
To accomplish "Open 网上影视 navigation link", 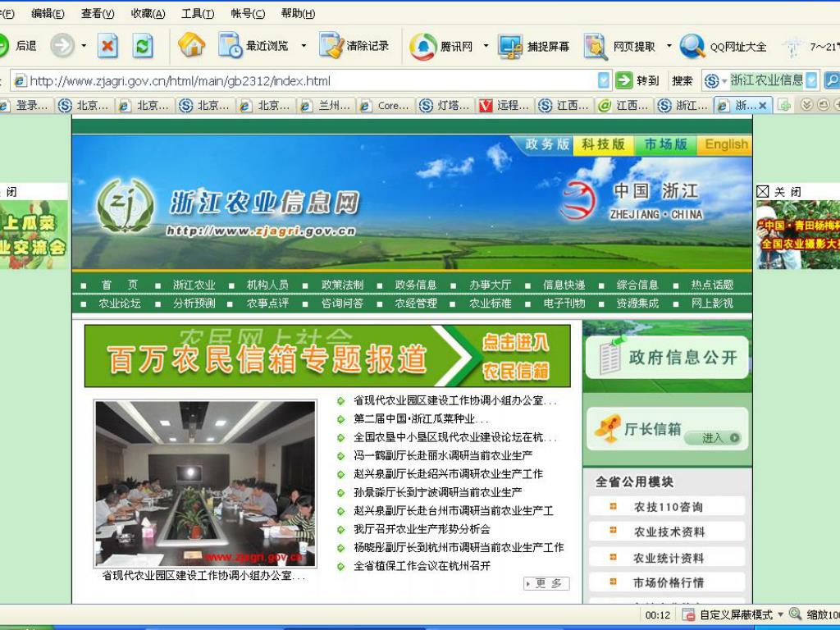I will tap(712, 304).
